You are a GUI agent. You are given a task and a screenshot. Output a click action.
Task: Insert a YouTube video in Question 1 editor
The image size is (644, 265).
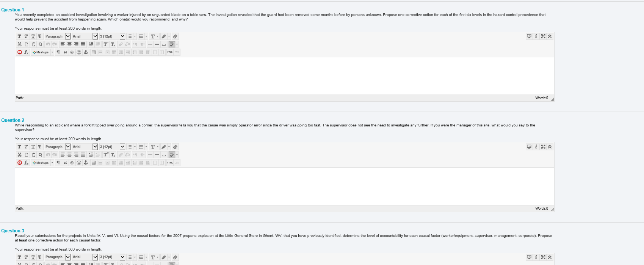pos(19,52)
